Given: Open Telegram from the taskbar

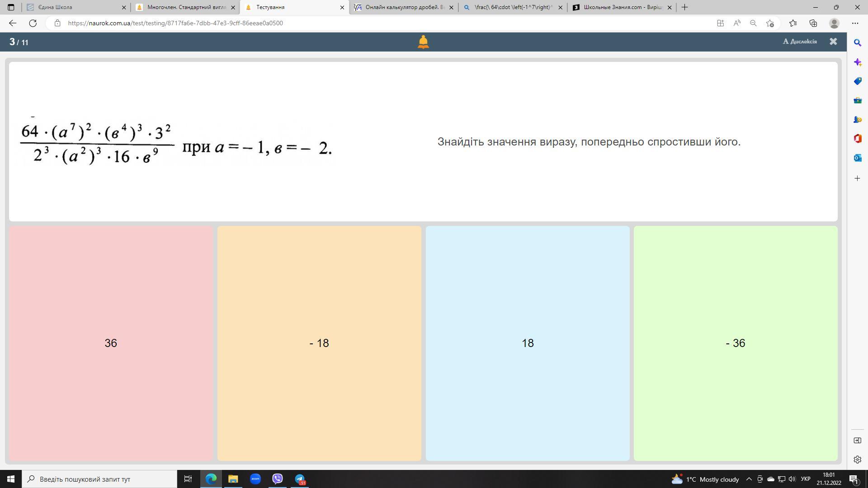Looking at the screenshot, I should tap(300, 479).
